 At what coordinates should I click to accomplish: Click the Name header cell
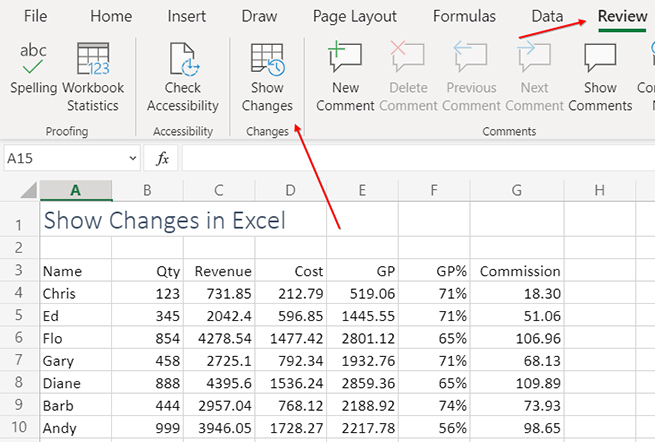coord(76,270)
